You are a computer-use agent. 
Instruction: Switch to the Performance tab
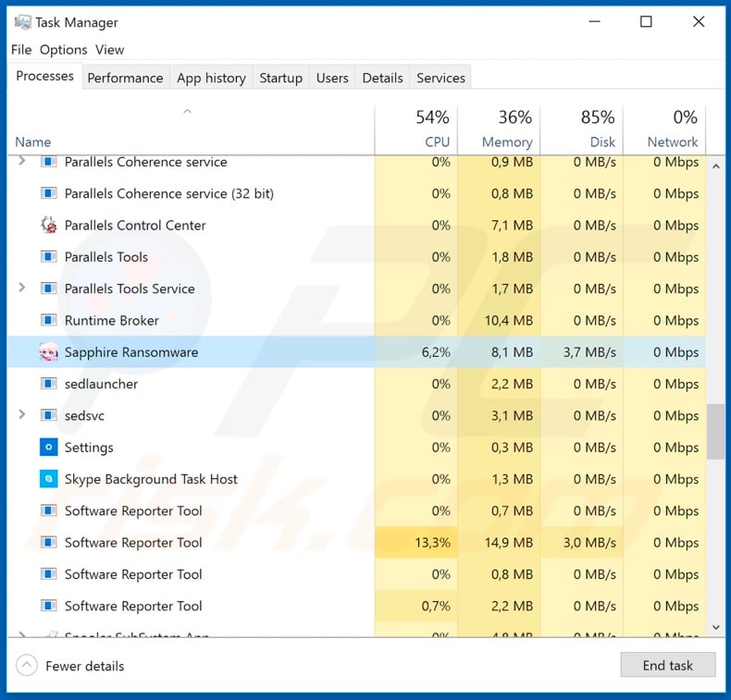[126, 78]
